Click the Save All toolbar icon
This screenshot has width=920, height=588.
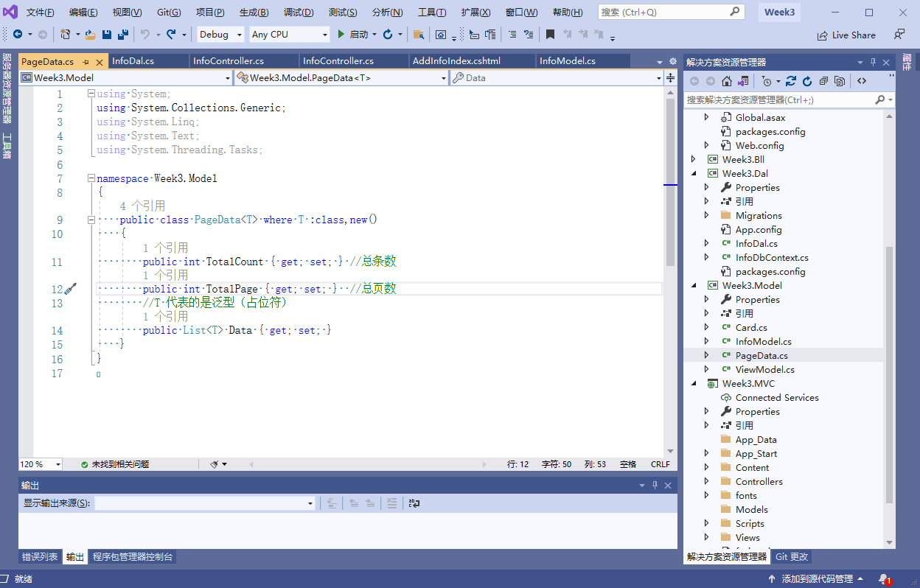tap(122, 35)
